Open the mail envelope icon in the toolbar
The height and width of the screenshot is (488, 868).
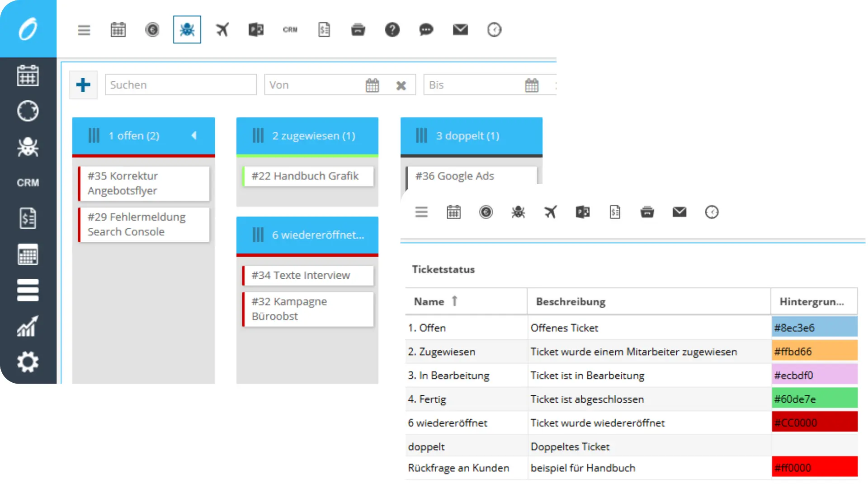460,29
